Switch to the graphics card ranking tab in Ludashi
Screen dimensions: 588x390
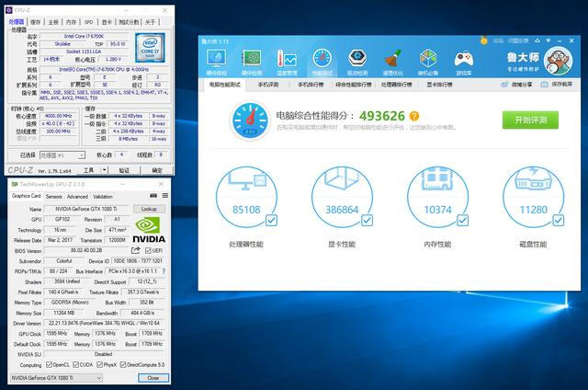[439, 85]
